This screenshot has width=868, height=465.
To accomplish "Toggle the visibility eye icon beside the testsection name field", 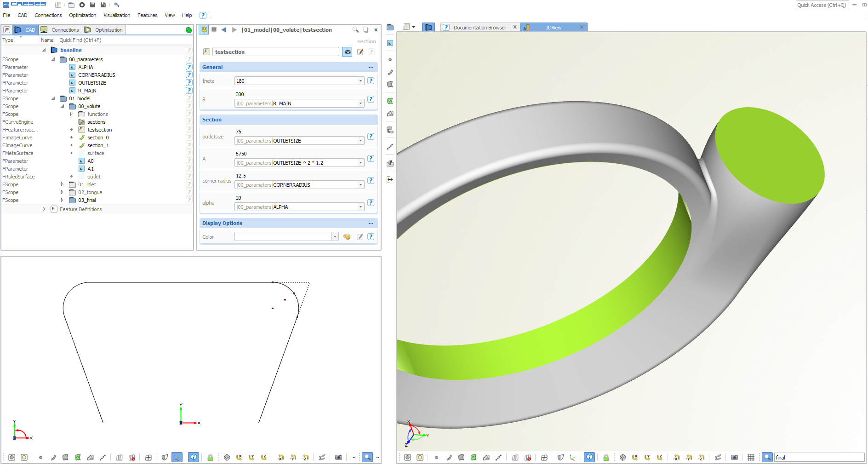I will coord(347,52).
